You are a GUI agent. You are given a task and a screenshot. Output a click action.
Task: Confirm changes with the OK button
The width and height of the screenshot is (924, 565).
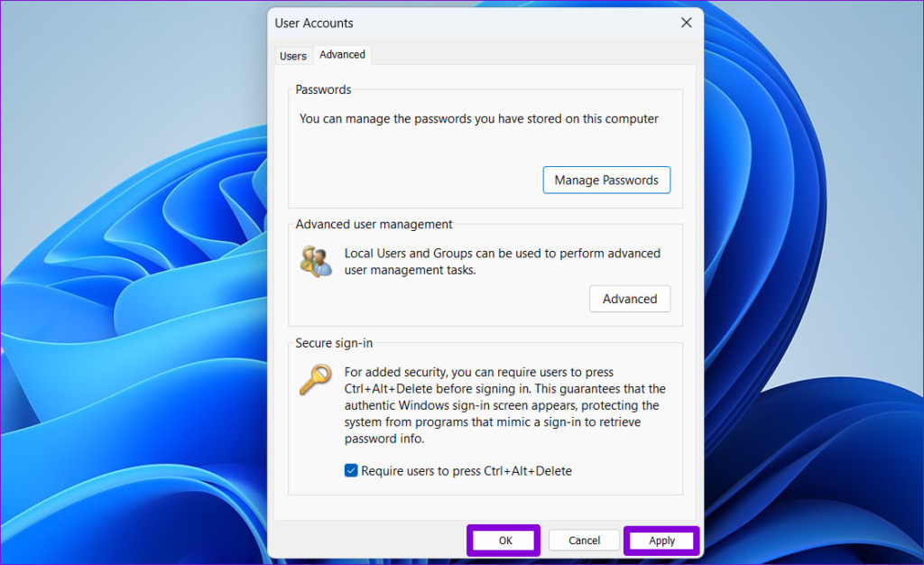(503, 540)
